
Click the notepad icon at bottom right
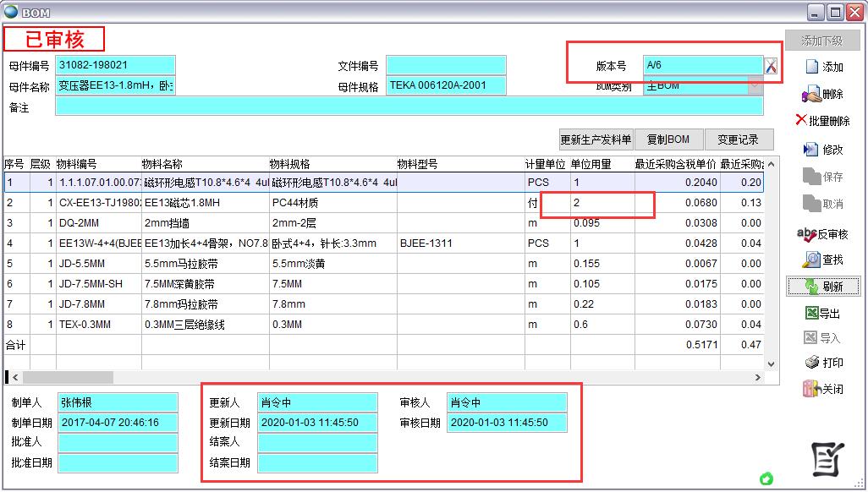(x=828, y=459)
